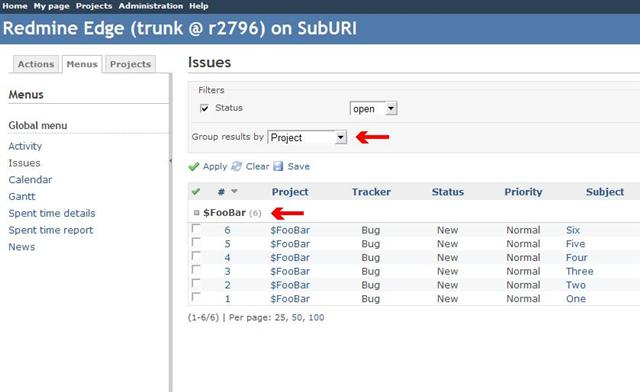The height and width of the screenshot is (392, 640).
Task: Check the box for issue 3
Action: [x=196, y=270]
